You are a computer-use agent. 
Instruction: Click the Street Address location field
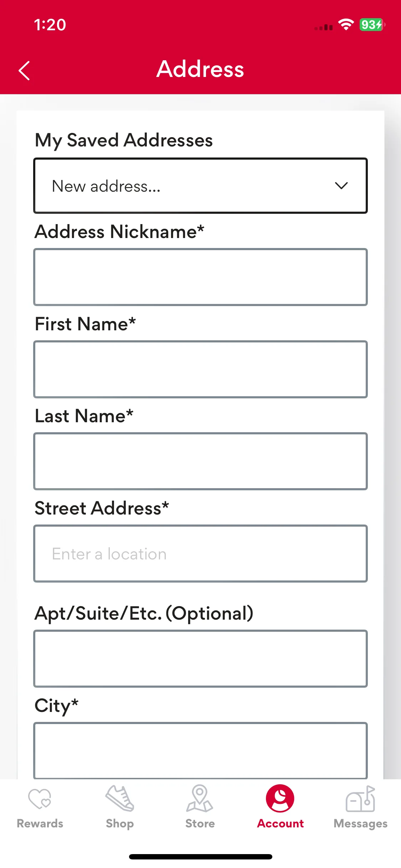(x=200, y=553)
